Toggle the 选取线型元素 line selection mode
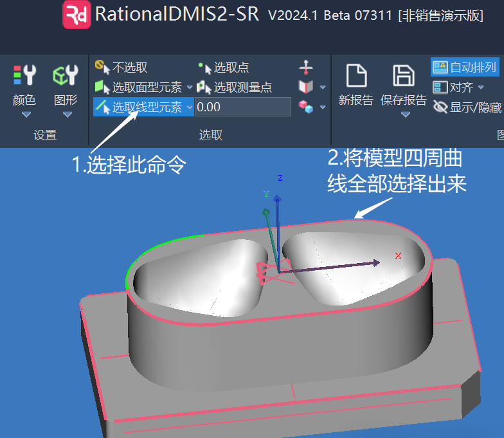This screenshot has height=438, width=504. [x=139, y=107]
